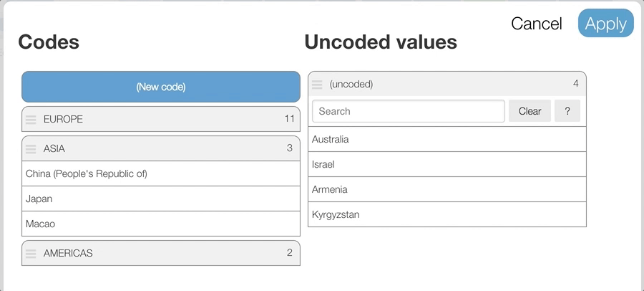Click the drag handle icon beside ASIA

[x=31, y=149]
